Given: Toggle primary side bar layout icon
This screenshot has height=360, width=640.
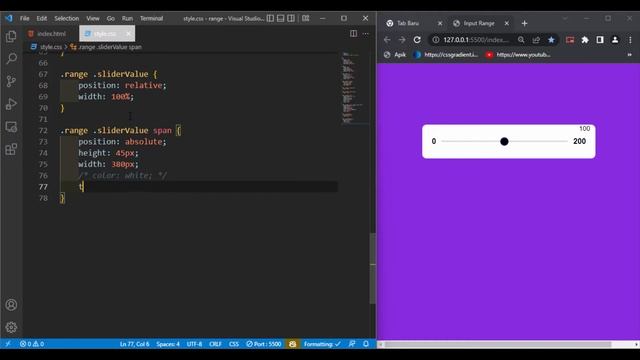Looking at the screenshot, I should point(270,18).
